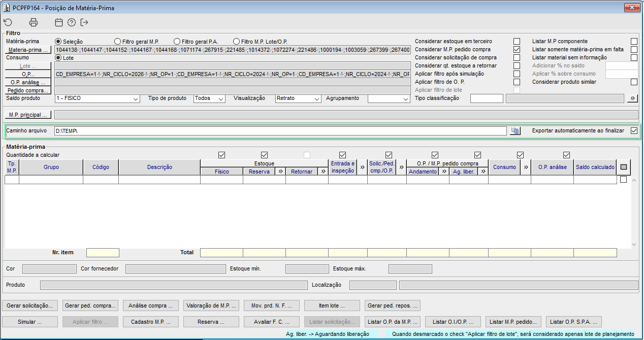Click the exit arrow icon in the toolbar

tap(84, 22)
